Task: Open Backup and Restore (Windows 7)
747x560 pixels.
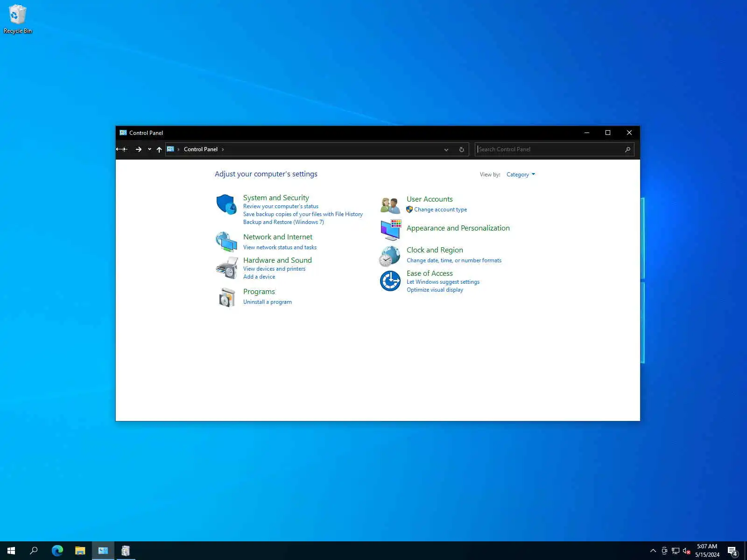Action: [x=283, y=222]
